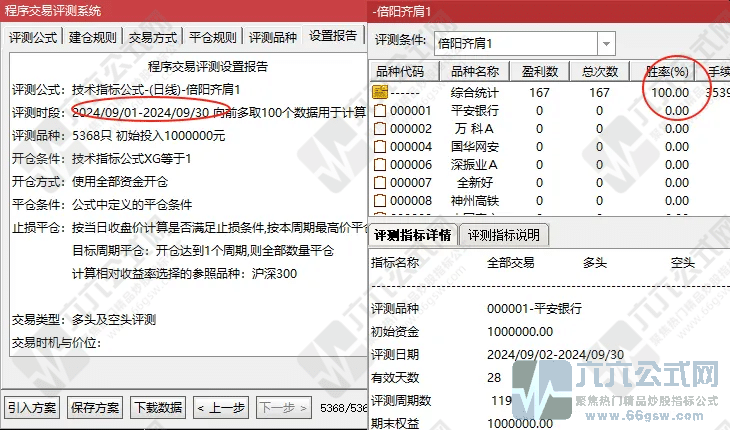The width and height of the screenshot is (730, 430).
Task: Switch to the 评测品种 tab
Action: coord(274,37)
